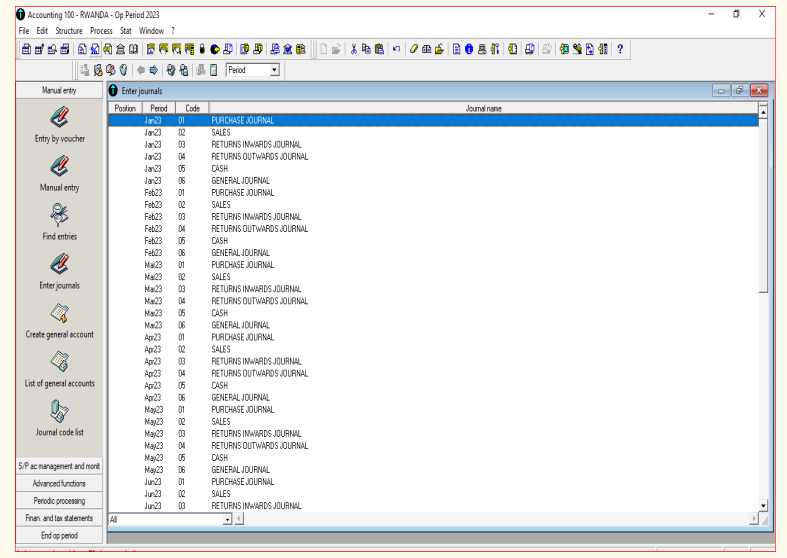787x558 pixels.
Task: Expand the End op period section
Action: tap(59, 535)
